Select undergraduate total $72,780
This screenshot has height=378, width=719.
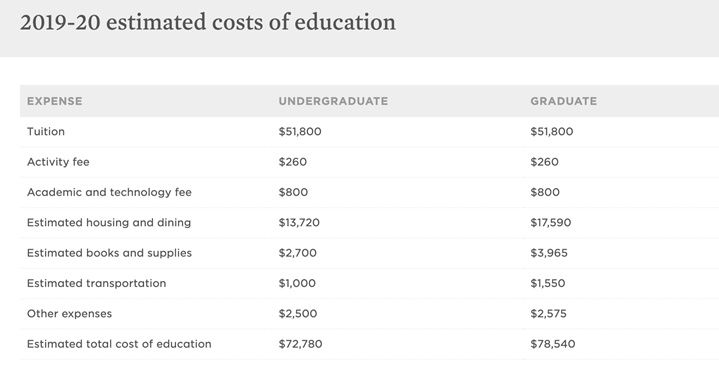(x=300, y=344)
